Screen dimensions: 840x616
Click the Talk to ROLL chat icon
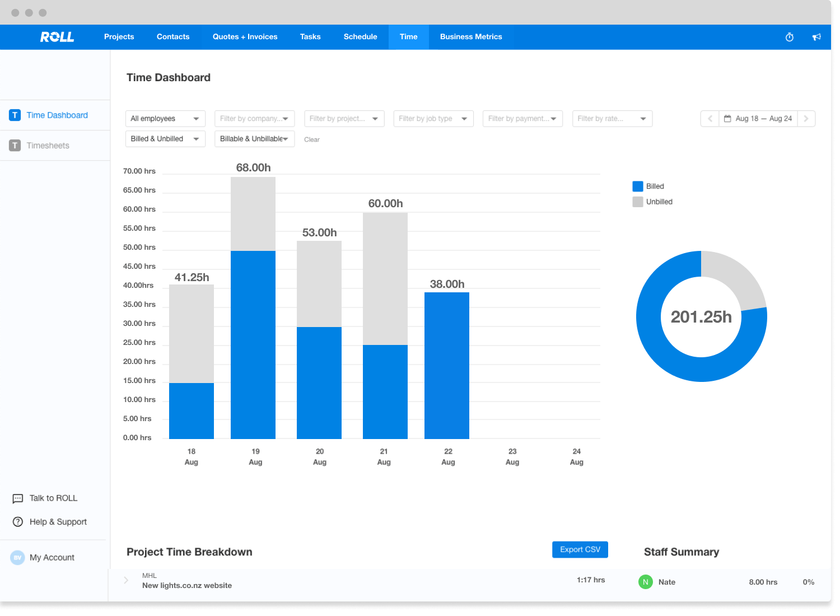point(18,498)
